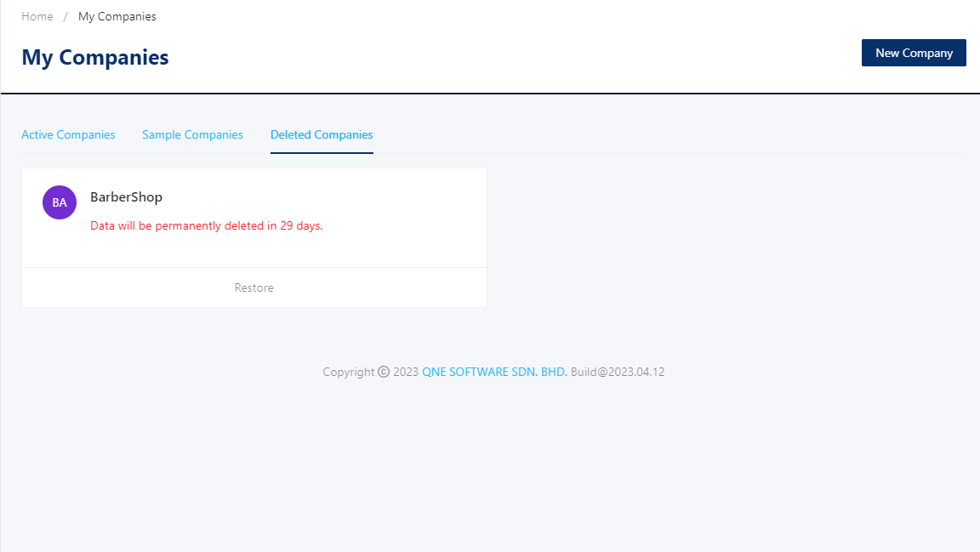Click the Home breadcrumb link

[x=37, y=17]
